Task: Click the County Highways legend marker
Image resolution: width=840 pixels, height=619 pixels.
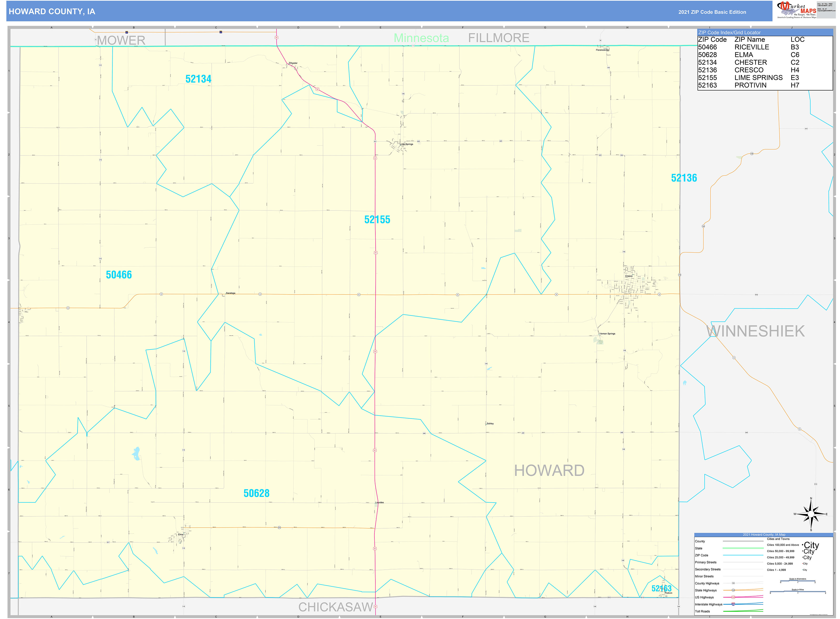Action: pos(734,583)
